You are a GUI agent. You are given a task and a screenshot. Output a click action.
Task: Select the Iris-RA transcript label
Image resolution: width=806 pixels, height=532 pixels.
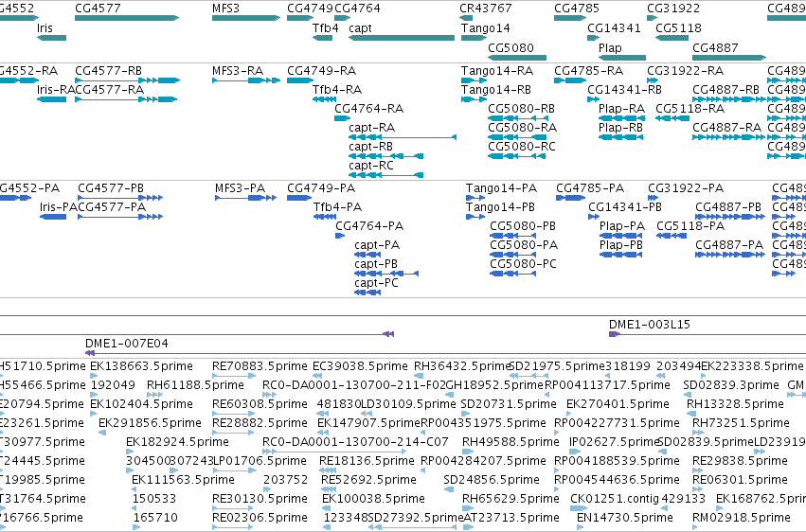56,89
